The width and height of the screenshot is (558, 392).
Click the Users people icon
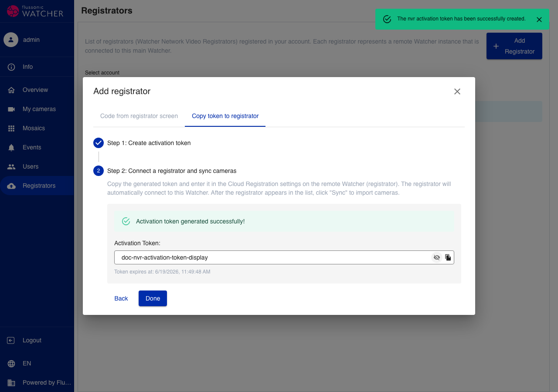pos(11,167)
